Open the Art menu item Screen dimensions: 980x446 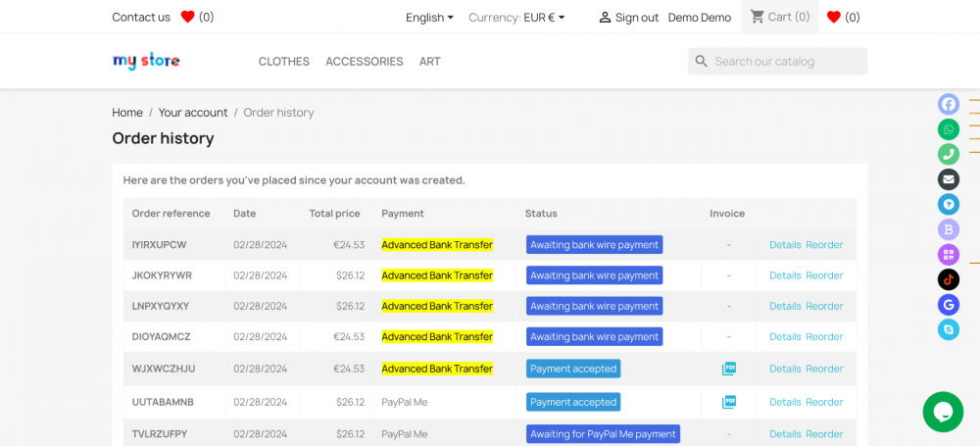tap(429, 61)
